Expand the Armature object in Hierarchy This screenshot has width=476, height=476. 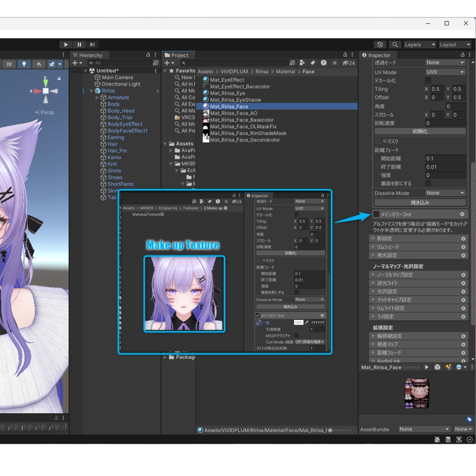click(97, 98)
